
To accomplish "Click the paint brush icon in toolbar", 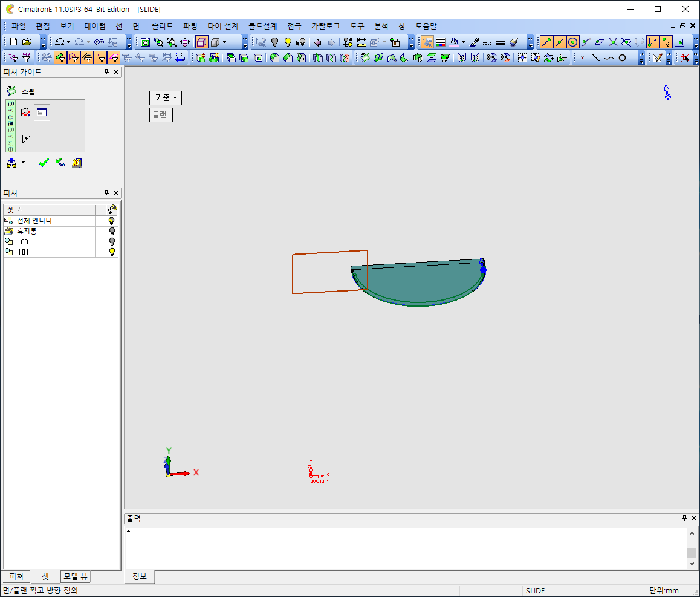I will click(514, 42).
